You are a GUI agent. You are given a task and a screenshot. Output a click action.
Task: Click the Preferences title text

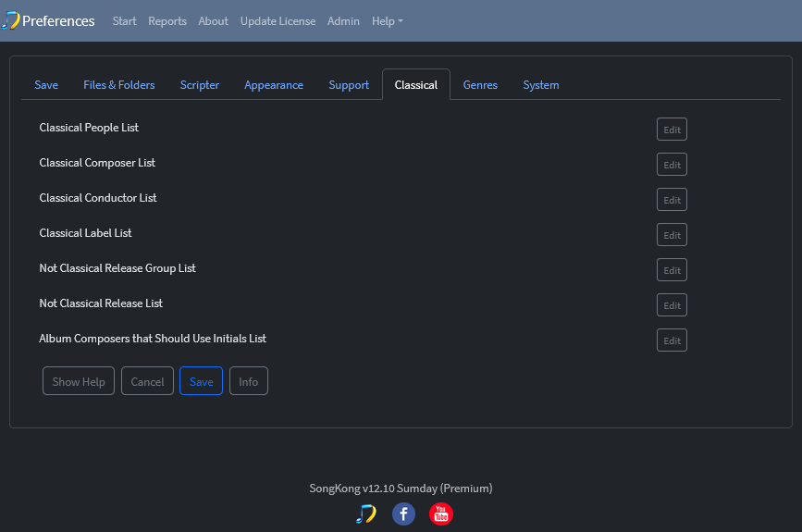pos(58,21)
